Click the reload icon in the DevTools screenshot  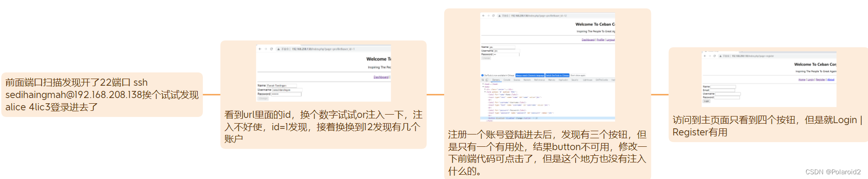493,16
